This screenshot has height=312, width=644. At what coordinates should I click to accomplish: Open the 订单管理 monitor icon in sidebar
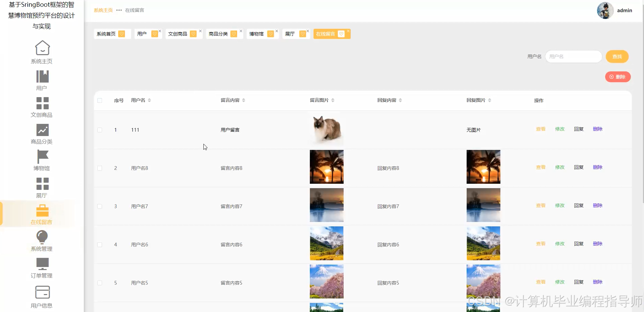point(42,264)
